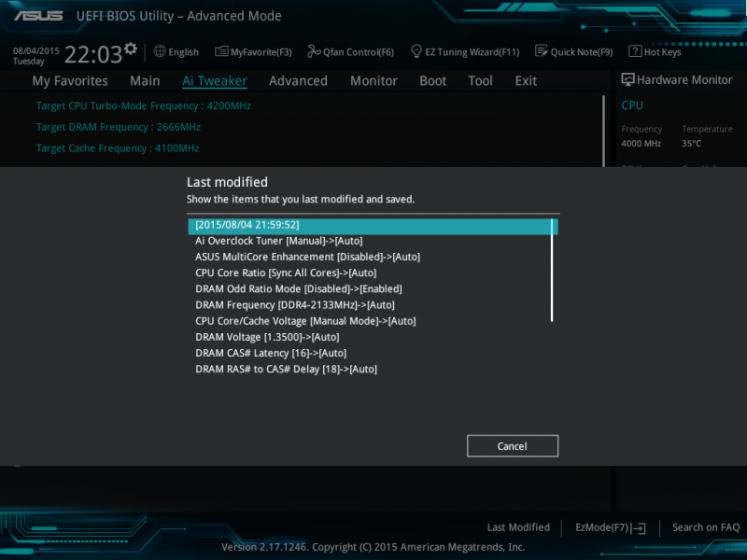
Task: Click the Cancel button
Action: coord(512,445)
